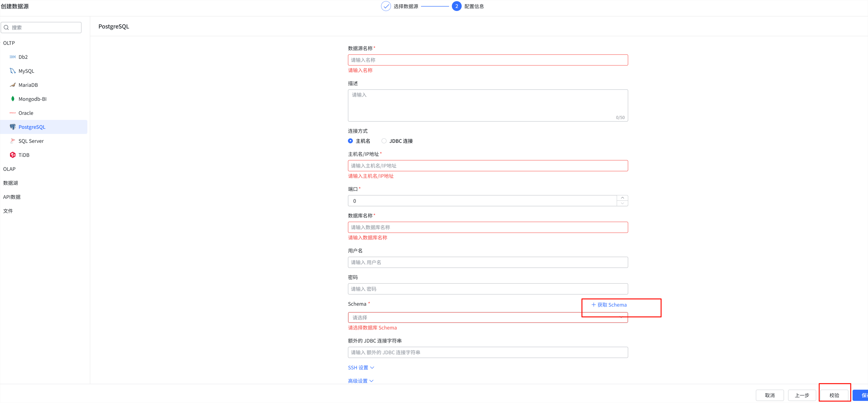
Task: Increase port with up arrow
Action: click(622, 198)
